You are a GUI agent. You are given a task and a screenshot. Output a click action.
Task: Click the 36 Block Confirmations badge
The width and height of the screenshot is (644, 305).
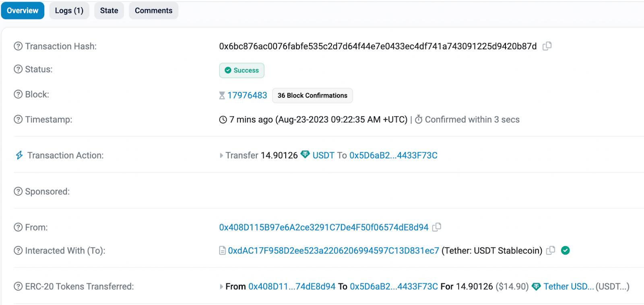(312, 95)
